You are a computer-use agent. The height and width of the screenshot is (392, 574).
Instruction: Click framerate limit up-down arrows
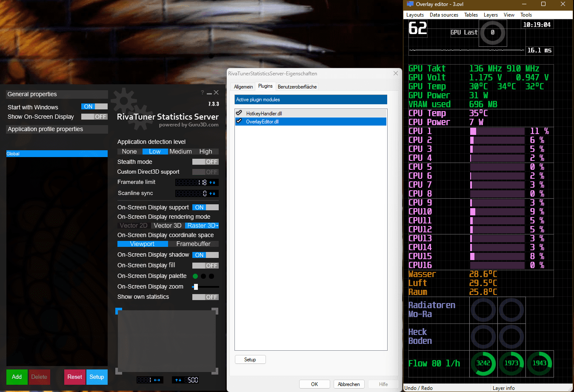(x=213, y=183)
